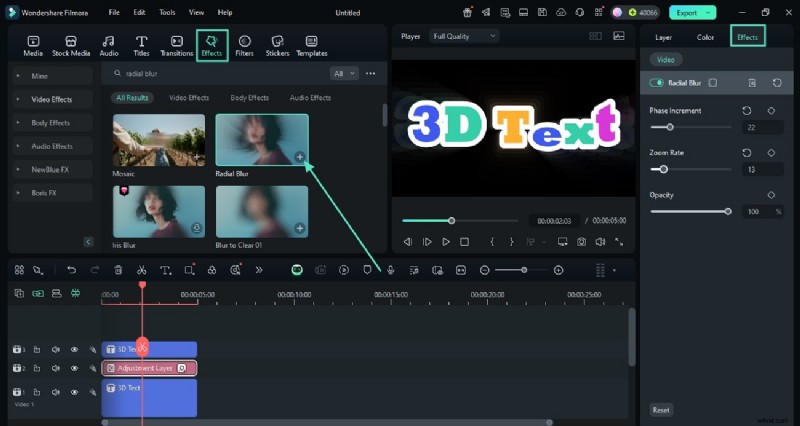Click the split scissors icon in timeline toolbar
Screen dimensions: 800x426
click(x=142, y=270)
